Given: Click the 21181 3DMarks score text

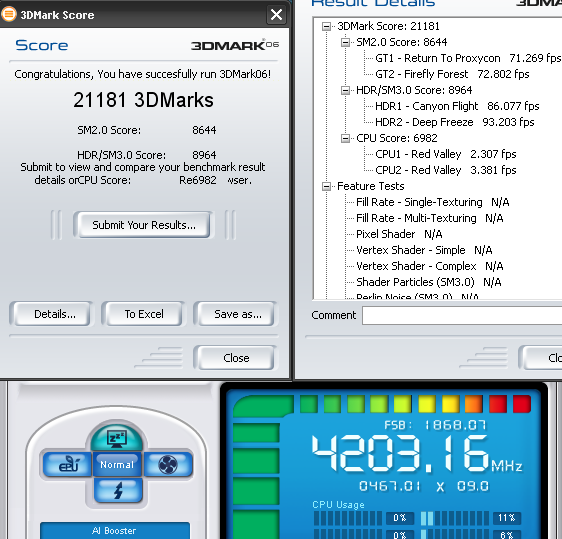Looking at the screenshot, I should (143, 100).
